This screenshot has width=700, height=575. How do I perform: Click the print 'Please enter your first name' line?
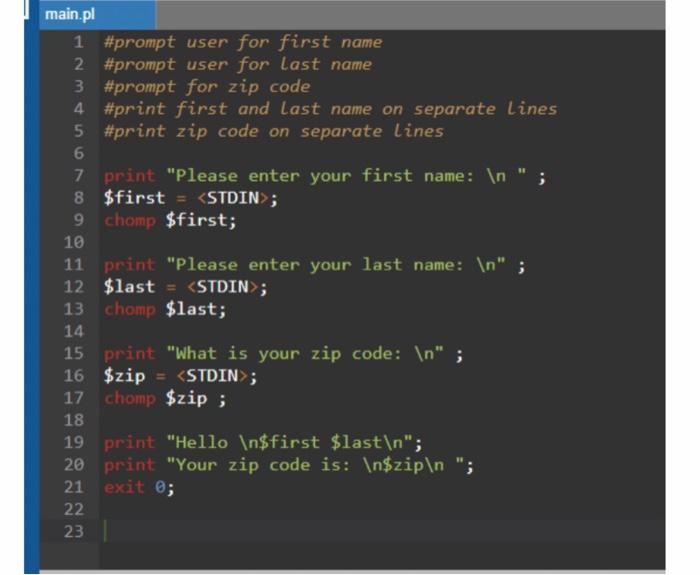325,175
